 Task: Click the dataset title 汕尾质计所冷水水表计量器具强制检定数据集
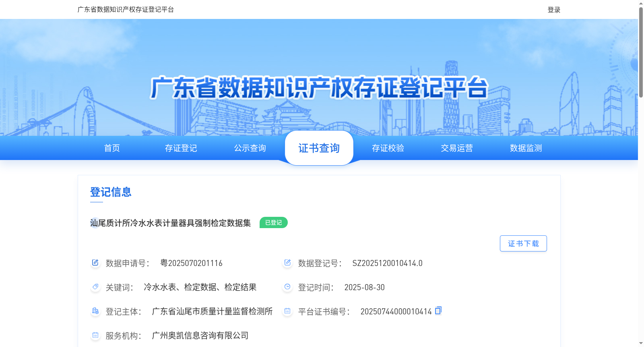(170, 223)
